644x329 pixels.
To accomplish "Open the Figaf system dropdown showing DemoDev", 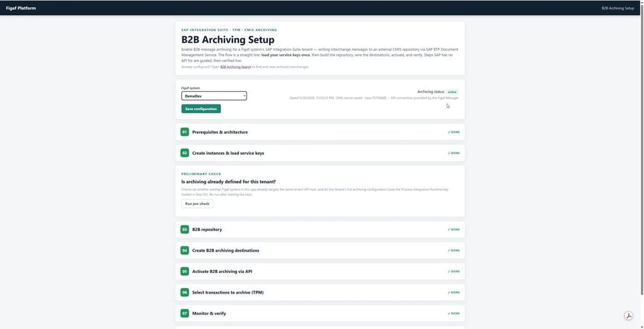I will pos(214,96).
